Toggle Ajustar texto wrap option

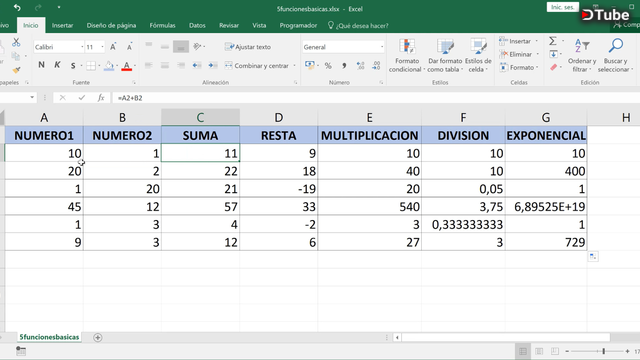tap(248, 47)
